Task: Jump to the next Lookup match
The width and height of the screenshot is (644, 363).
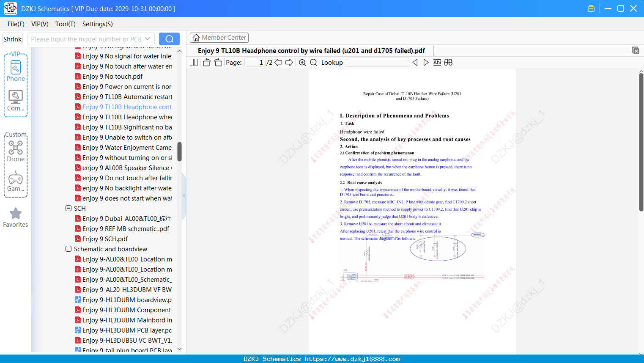Action: pyautogui.click(x=426, y=63)
